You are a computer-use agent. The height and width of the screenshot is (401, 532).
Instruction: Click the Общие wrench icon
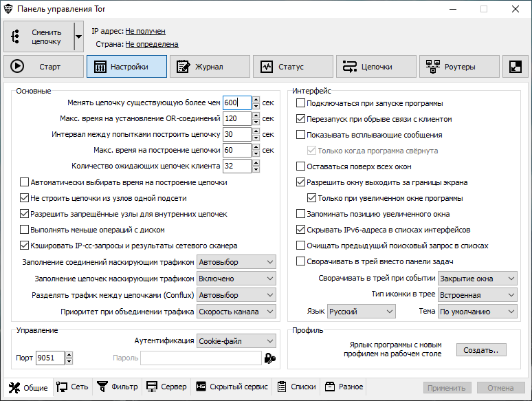pos(14,387)
